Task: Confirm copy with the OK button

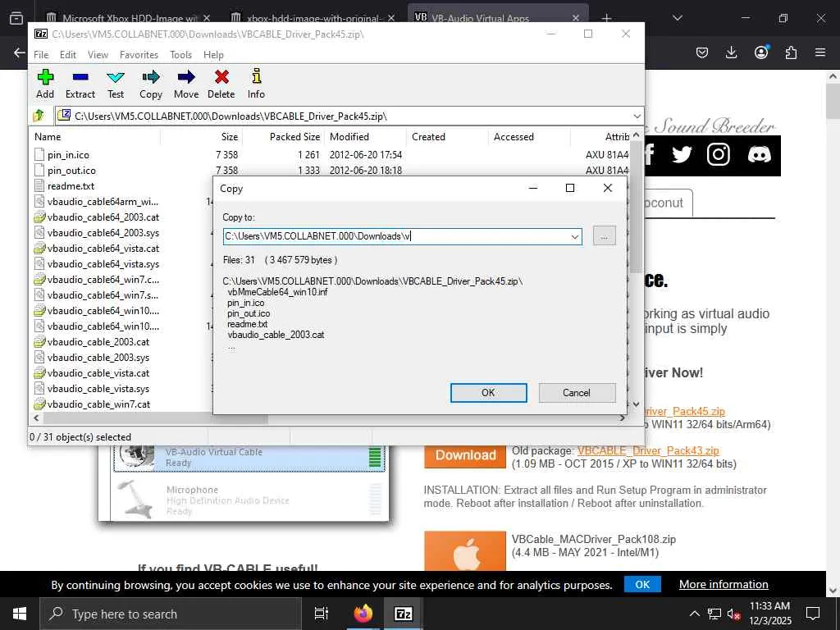Action: click(488, 393)
